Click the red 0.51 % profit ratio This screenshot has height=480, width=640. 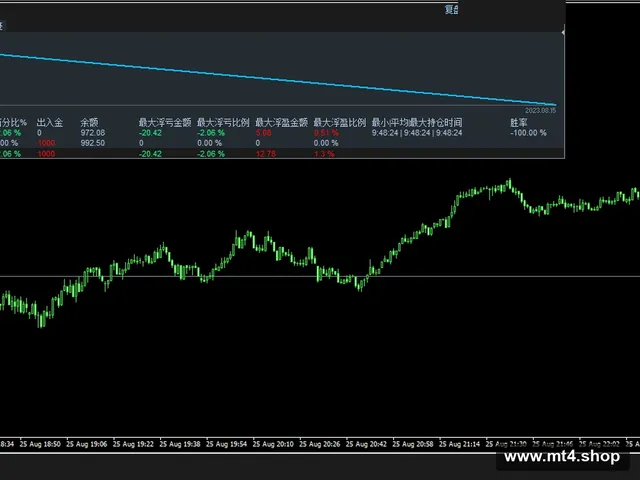pyautogui.click(x=326, y=133)
